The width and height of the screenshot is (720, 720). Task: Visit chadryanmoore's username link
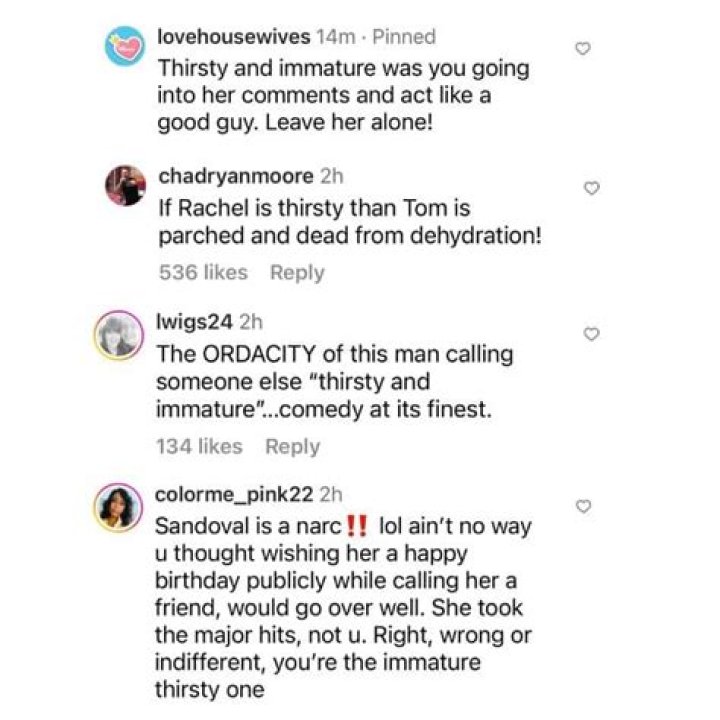click(x=235, y=177)
